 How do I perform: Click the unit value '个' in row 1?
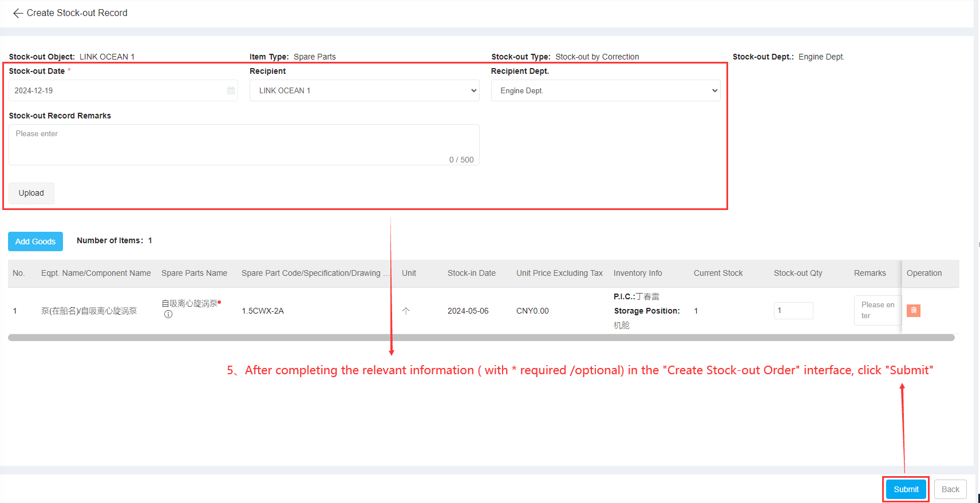406,311
